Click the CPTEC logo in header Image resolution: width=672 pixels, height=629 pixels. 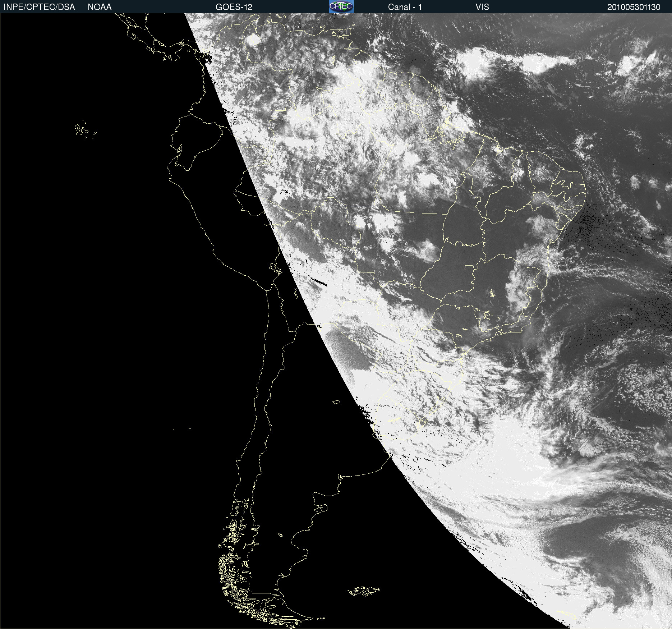tap(341, 6)
